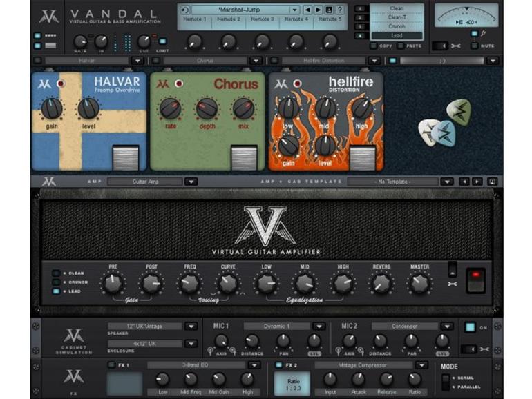Click the tuning fork icon
The image size is (532, 399).
pos(484,33)
